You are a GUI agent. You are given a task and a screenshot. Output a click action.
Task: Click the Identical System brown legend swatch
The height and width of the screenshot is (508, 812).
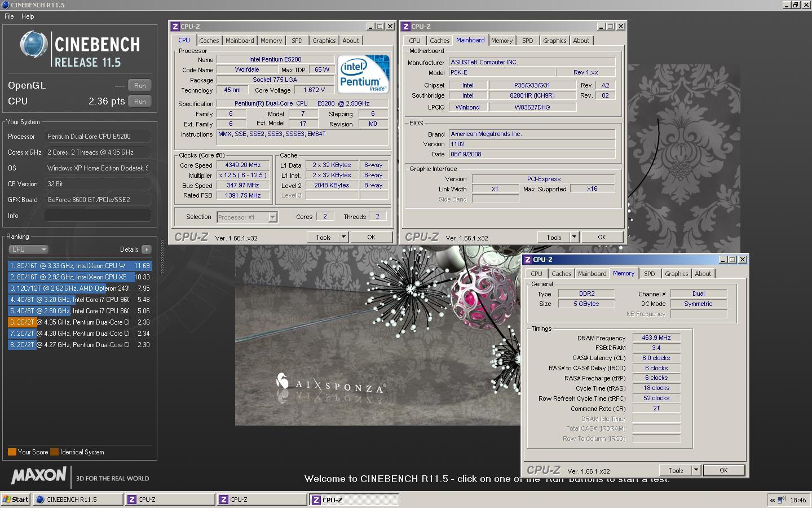54,452
